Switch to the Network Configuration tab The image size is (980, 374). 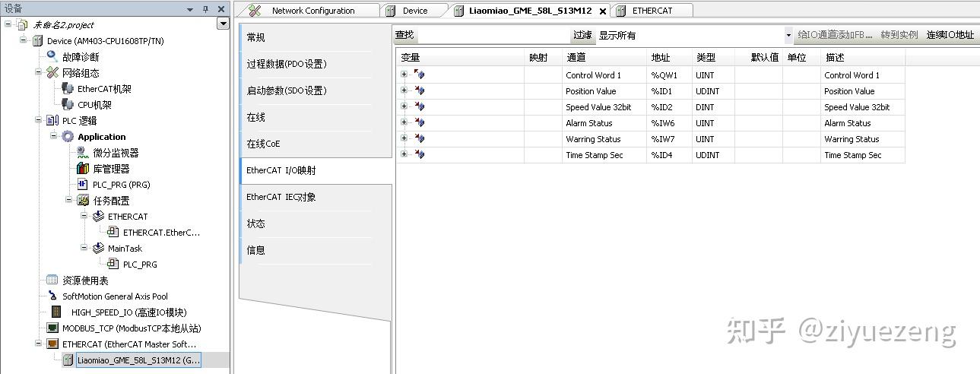coord(312,11)
